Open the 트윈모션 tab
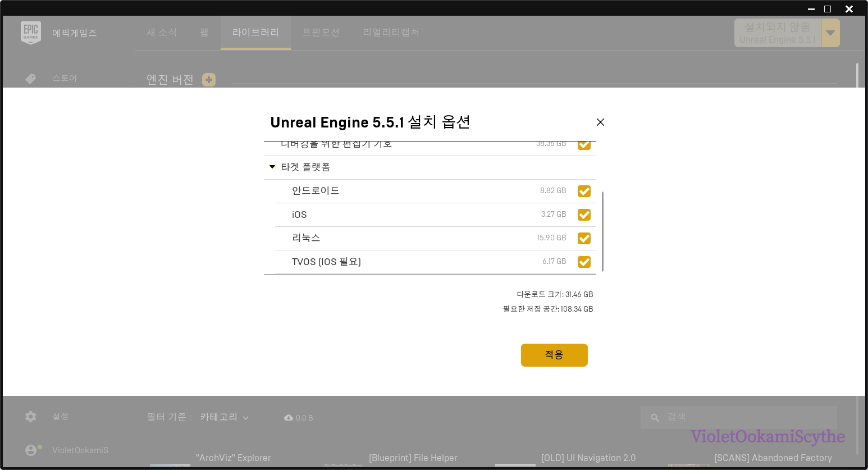Image resolution: width=868 pixels, height=470 pixels. 321,33
